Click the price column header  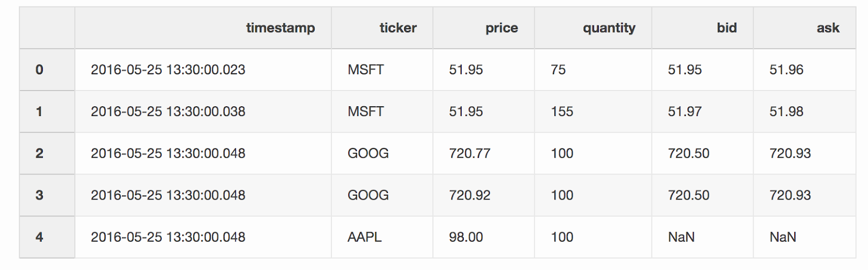[501, 28]
